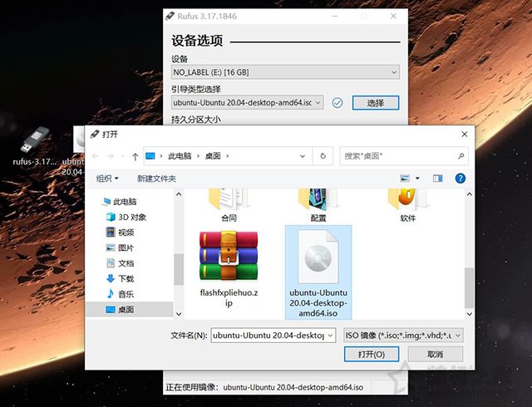
Task: Refresh the folder view
Action: (323, 156)
